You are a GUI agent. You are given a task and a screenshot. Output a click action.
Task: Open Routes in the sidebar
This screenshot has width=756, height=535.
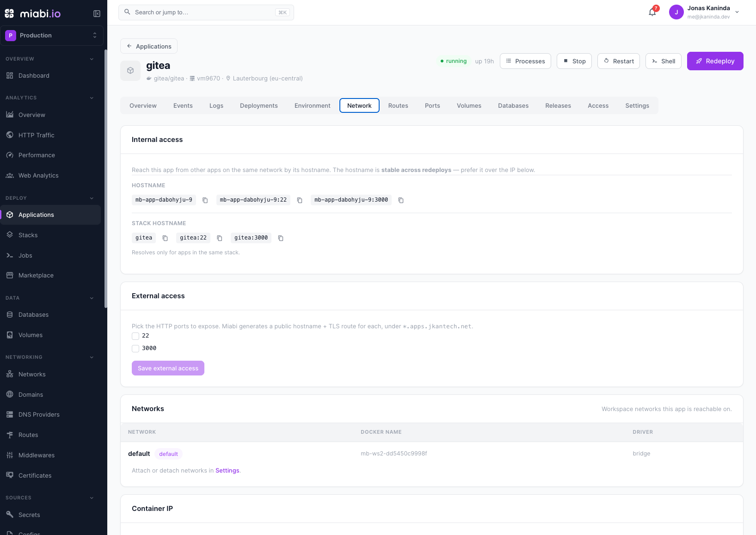point(50,435)
